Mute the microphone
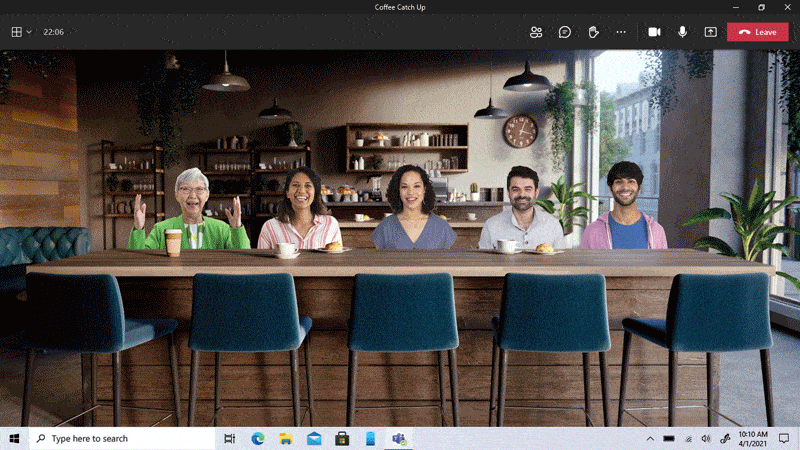 pyautogui.click(x=682, y=32)
